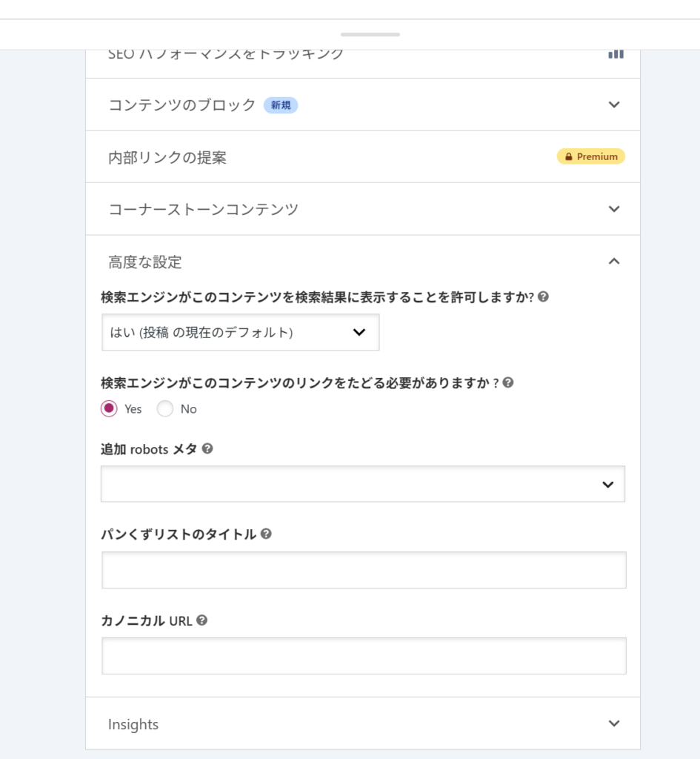Viewport: 700px width, 759px height.
Task: Open the 内部リンクの提案 panel
Action: point(167,157)
